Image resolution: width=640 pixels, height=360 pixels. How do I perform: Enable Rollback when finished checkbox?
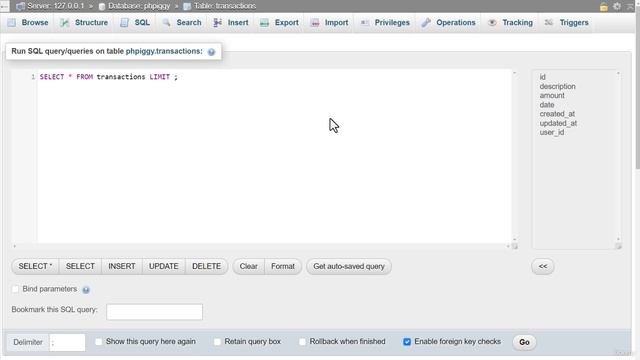pyautogui.click(x=302, y=342)
